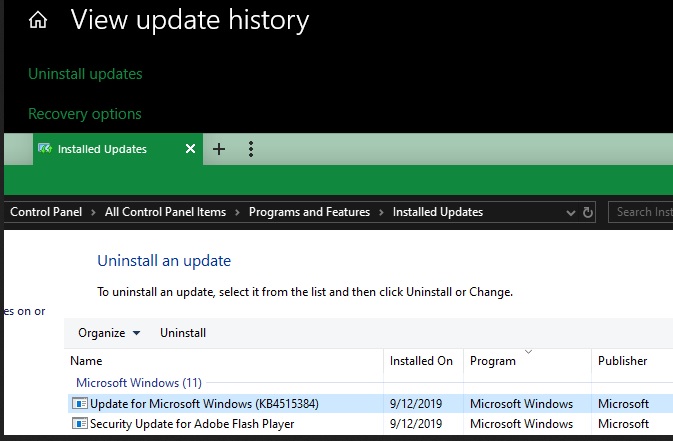Screen dimensions: 673x441
Task: Expand chevron after Control Panel breadcrumb
Action: point(93,212)
